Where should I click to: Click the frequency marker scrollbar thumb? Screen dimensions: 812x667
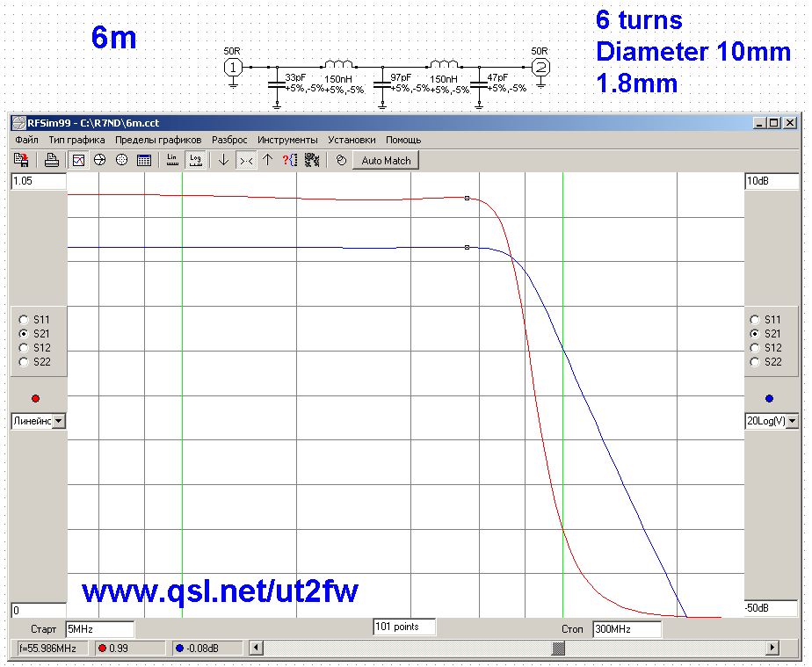pos(558,649)
